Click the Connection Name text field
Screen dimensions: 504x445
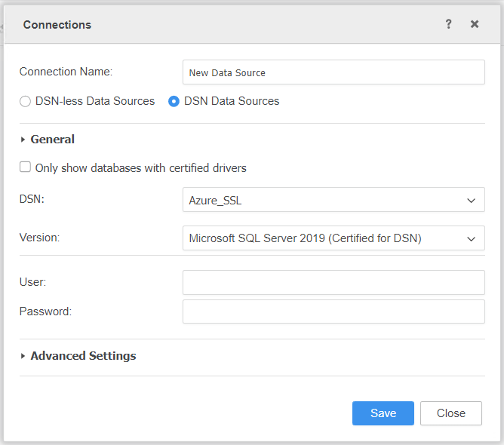point(333,72)
